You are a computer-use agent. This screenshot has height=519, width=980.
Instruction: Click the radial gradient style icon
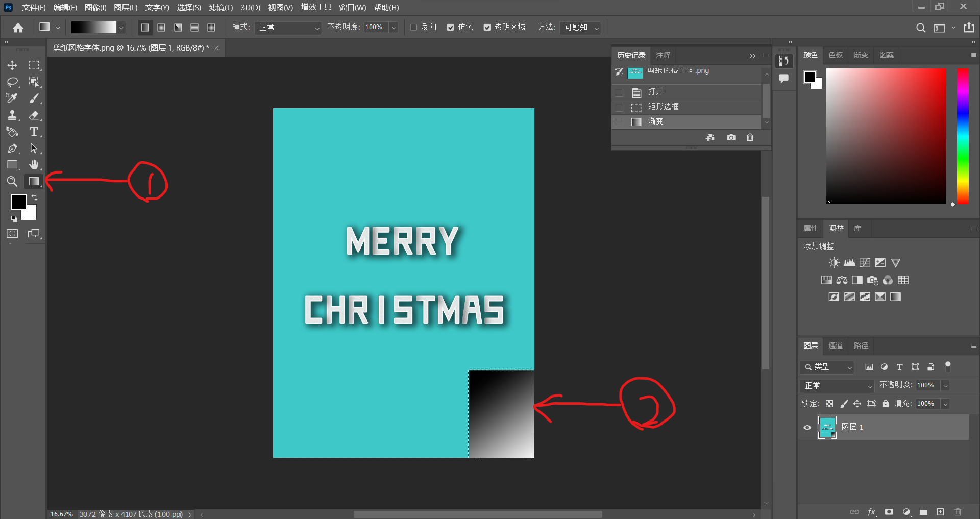pos(161,28)
